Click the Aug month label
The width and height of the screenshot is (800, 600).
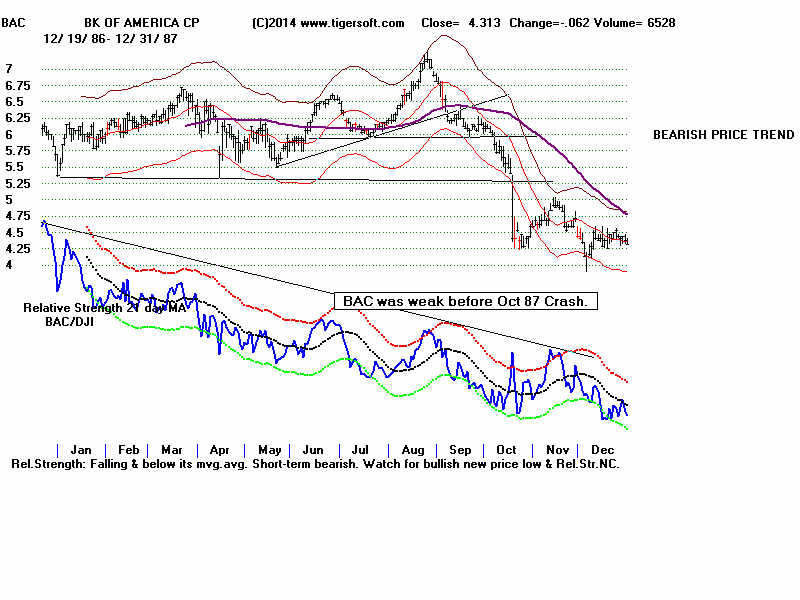413,450
